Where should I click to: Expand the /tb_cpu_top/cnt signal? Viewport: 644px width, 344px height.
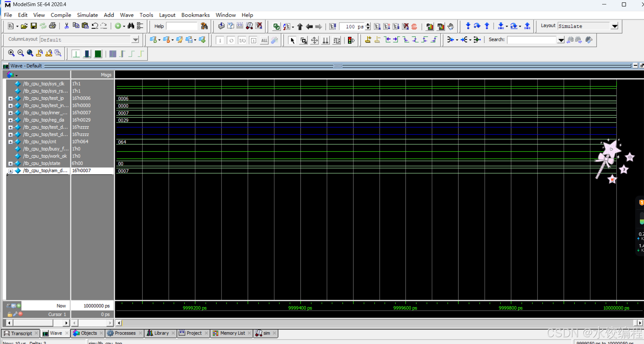(x=11, y=142)
